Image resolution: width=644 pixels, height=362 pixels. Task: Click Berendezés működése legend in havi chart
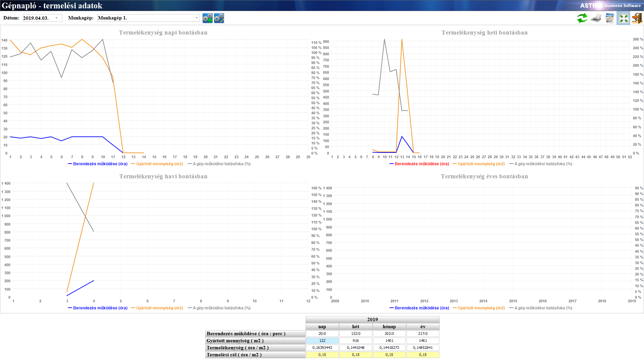pos(98,308)
